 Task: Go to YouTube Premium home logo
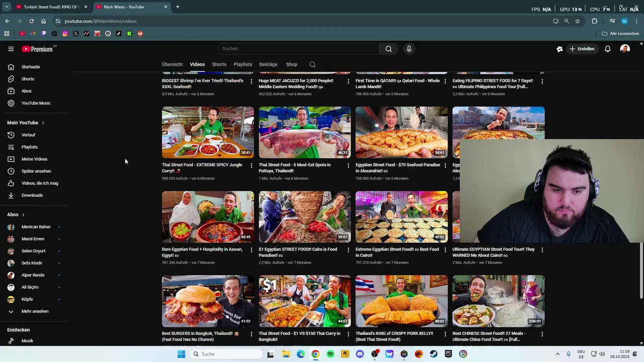point(37,49)
